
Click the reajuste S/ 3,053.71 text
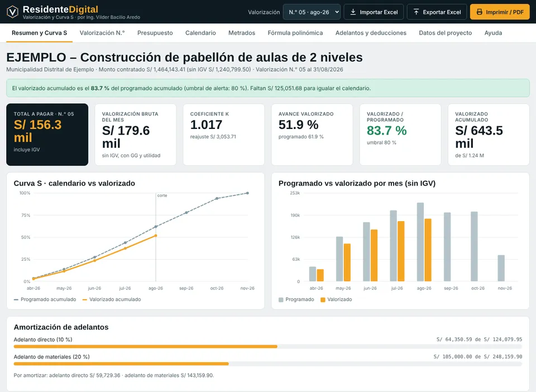point(213,137)
